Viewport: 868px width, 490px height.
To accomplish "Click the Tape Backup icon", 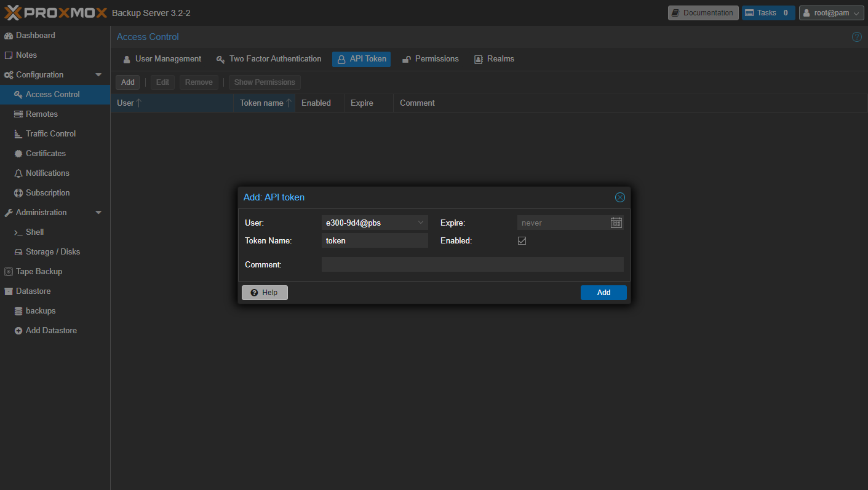I will pyautogui.click(x=9, y=272).
